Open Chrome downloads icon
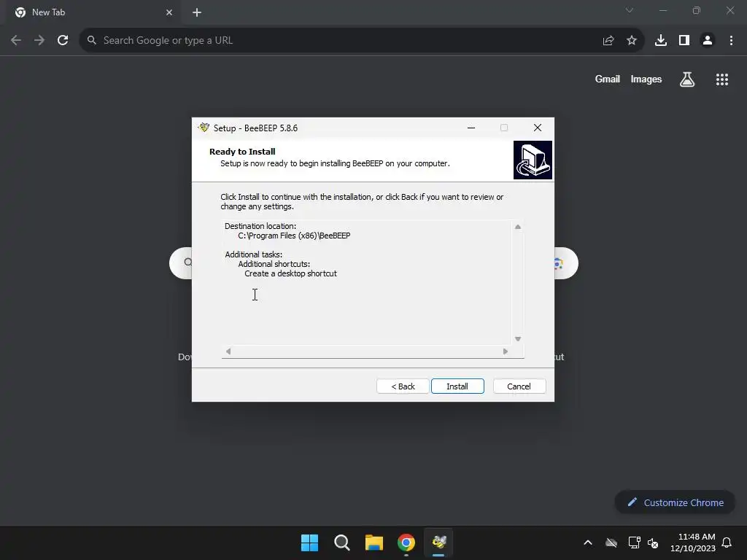 point(661,41)
